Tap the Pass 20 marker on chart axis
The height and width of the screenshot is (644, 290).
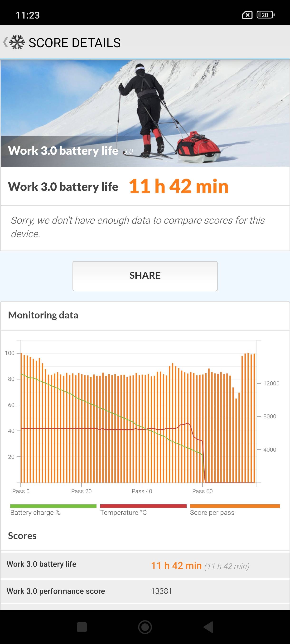[81, 491]
